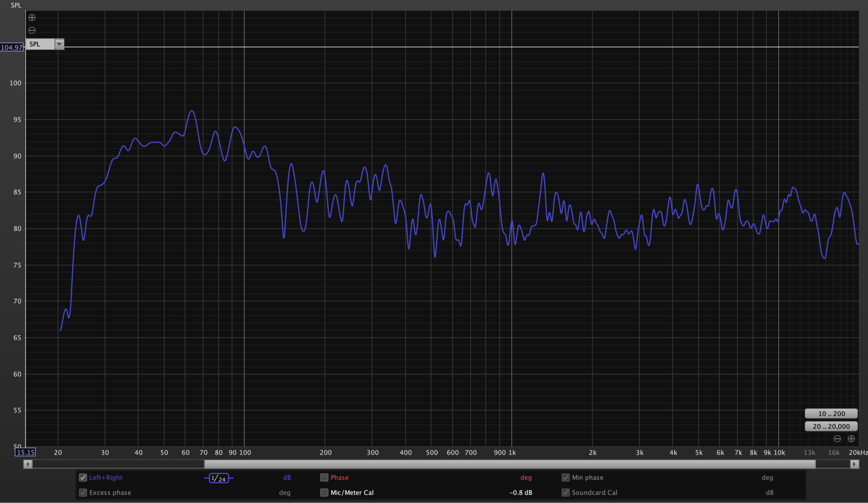Toggle the Left+Right trace checkbox
Viewport: 868px width, 503px height.
83,477
